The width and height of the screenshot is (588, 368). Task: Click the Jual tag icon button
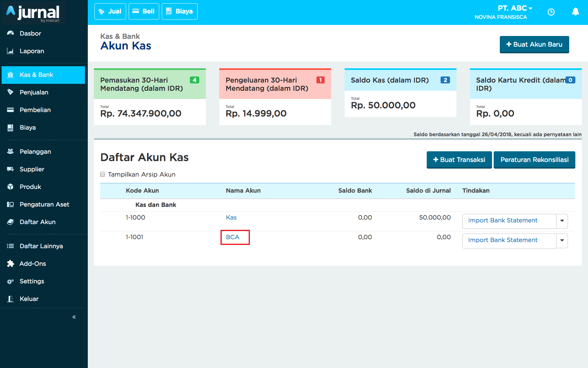(x=110, y=11)
